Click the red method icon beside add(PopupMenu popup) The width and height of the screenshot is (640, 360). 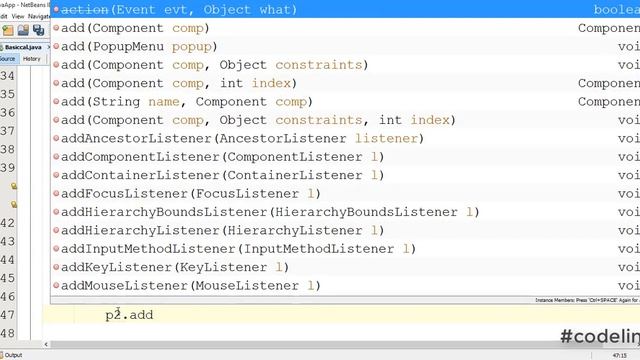coord(56,46)
